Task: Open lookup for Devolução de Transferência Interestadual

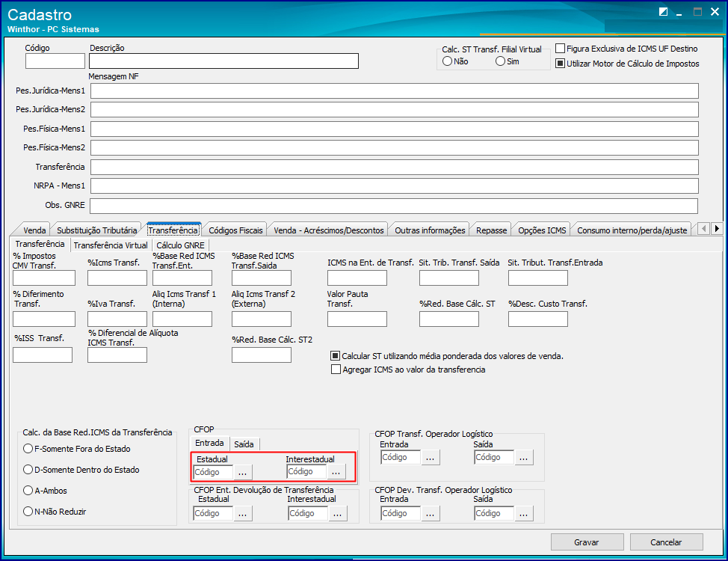Action: point(338,514)
